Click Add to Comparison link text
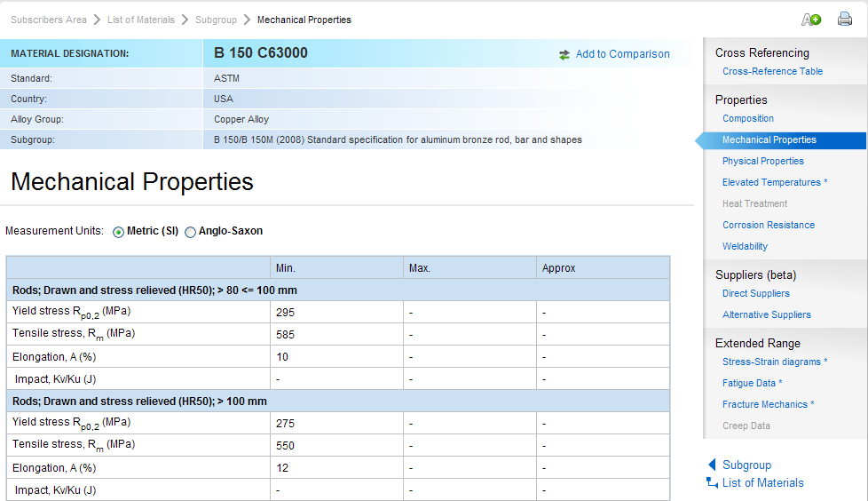Viewport: 868px width, 501px height. click(622, 54)
